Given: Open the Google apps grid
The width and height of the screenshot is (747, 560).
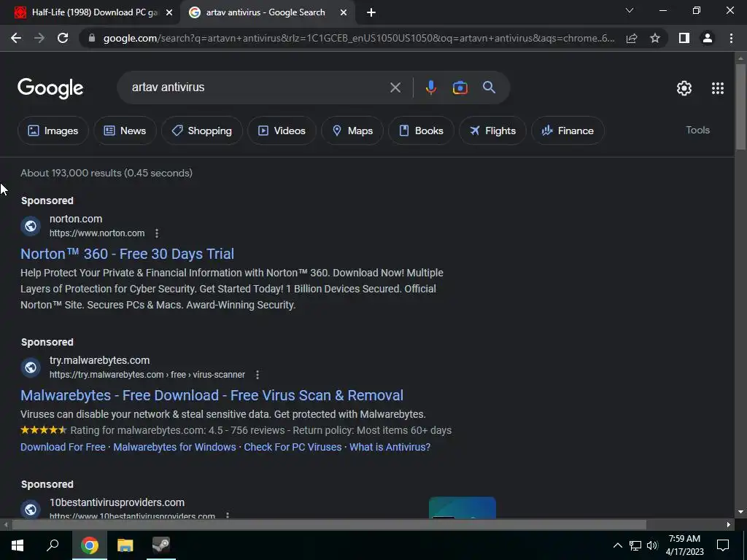Looking at the screenshot, I should [x=718, y=88].
